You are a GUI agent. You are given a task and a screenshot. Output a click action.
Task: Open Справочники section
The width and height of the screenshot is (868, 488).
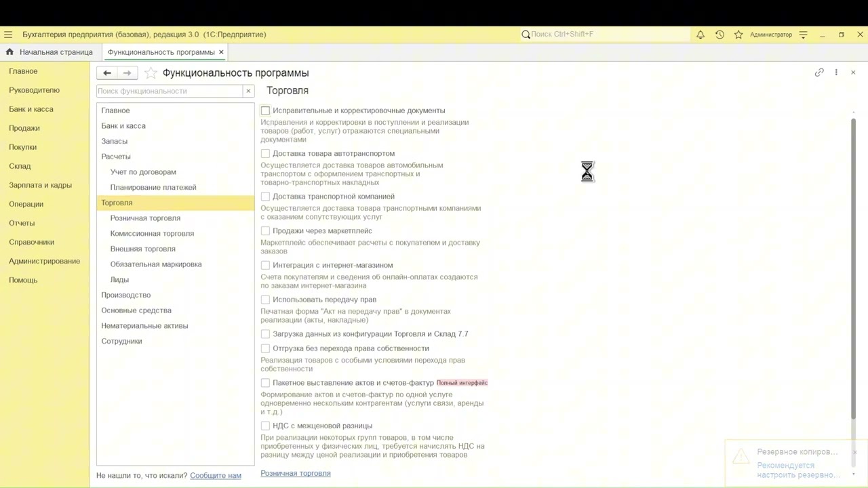pos(32,242)
